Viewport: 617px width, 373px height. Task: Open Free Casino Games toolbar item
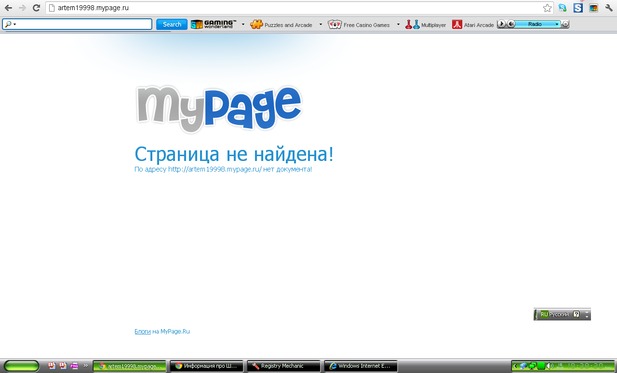coord(359,25)
